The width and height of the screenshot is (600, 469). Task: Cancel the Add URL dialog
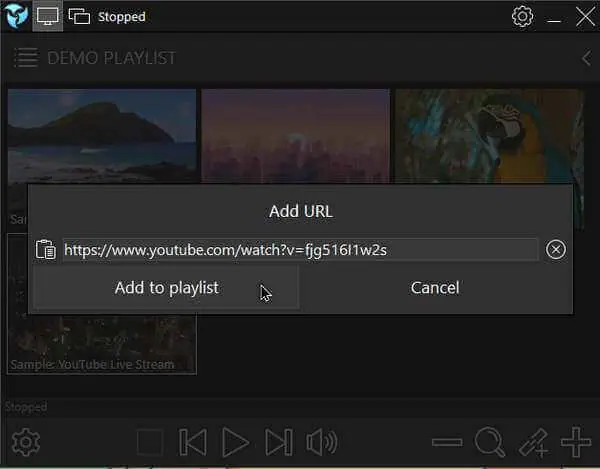pos(435,288)
